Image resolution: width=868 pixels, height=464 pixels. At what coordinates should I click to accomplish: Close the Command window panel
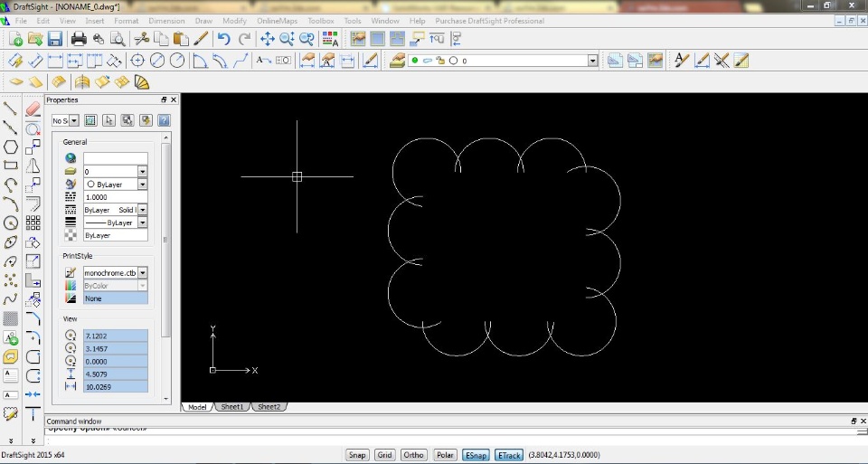tap(863, 421)
